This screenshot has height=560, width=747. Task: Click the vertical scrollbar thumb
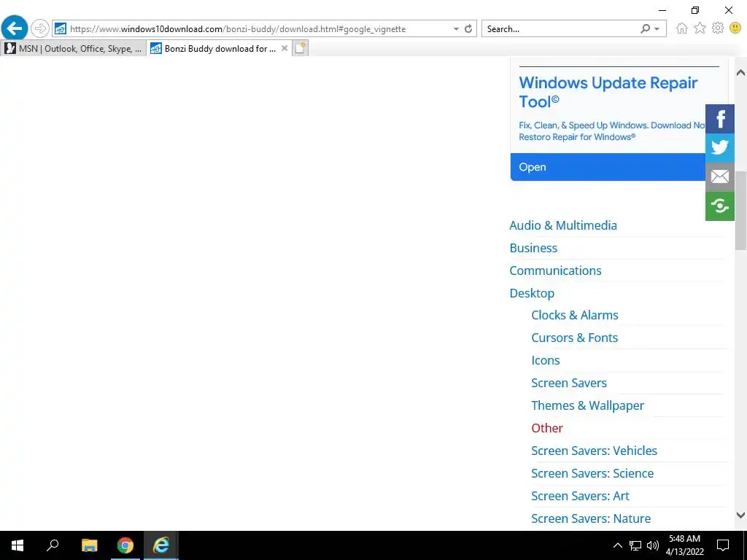tap(740, 211)
